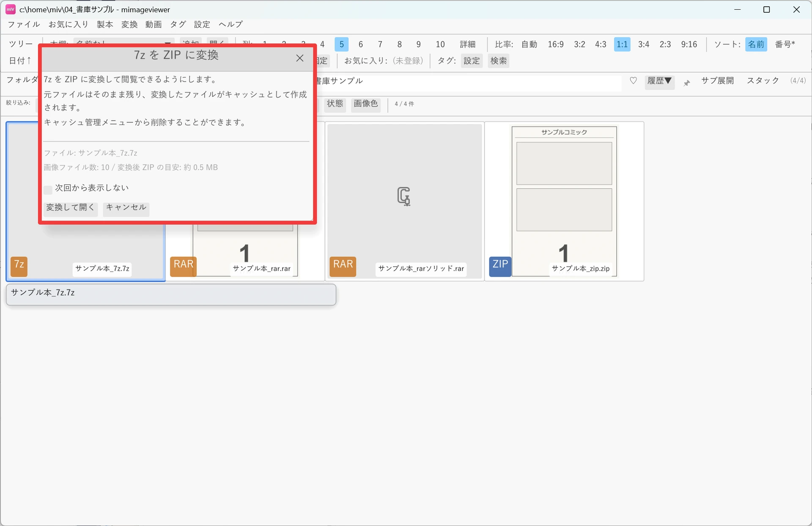The image size is (812, 526).
Task: Click the タグ 検索 button
Action: click(x=499, y=61)
